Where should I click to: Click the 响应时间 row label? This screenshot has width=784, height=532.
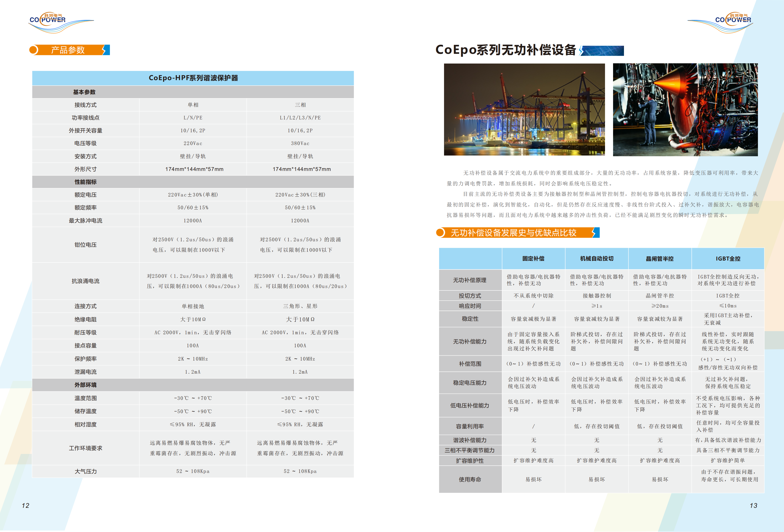point(470,306)
